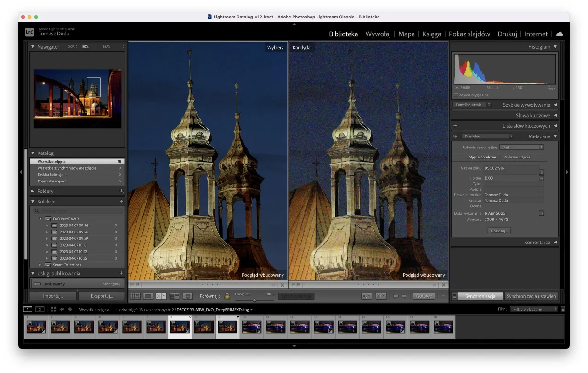Switch to the Wywołaj module
Viewport: 588px width, 373px height.
[378, 34]
